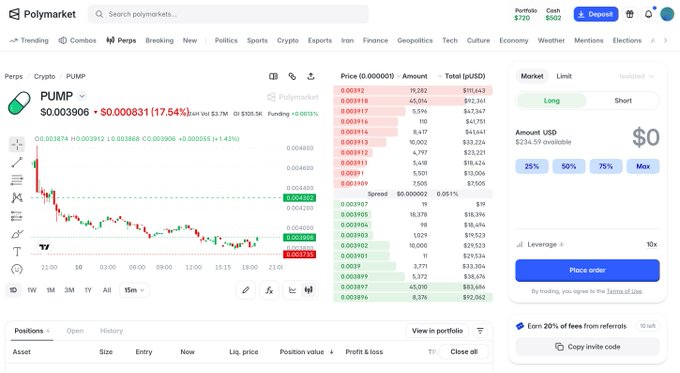Screen dimensions: 680x373
Task: Switch to Limit order type
Action: point(564,76)
